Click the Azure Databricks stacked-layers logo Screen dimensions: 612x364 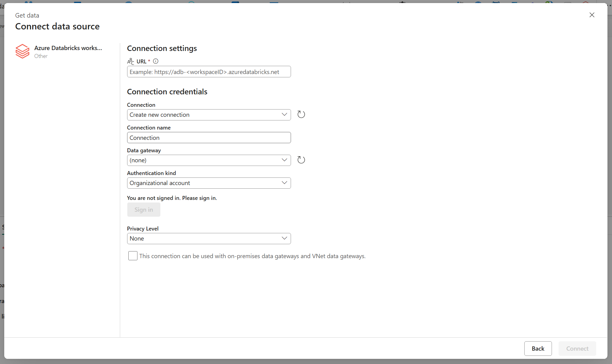(22, 51)
